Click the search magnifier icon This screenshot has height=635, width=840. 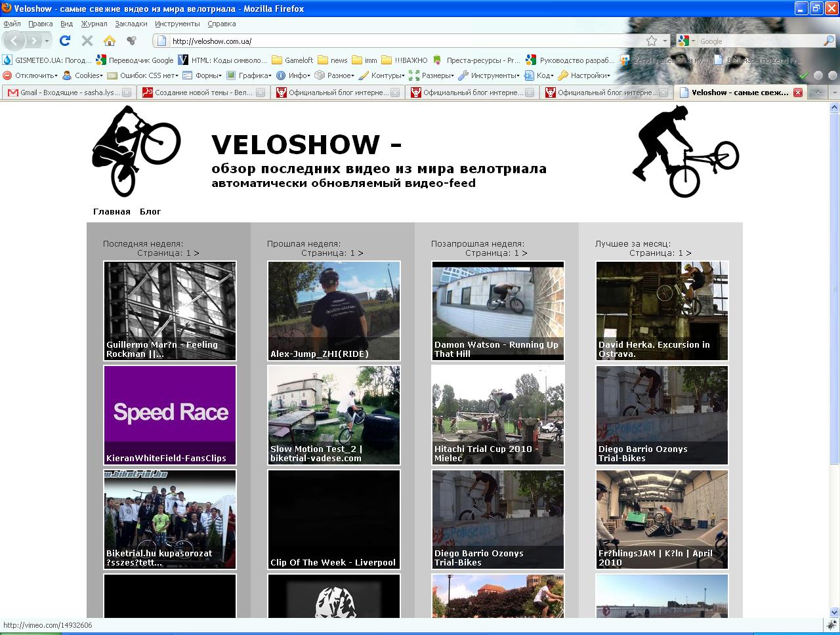point(828,41)
